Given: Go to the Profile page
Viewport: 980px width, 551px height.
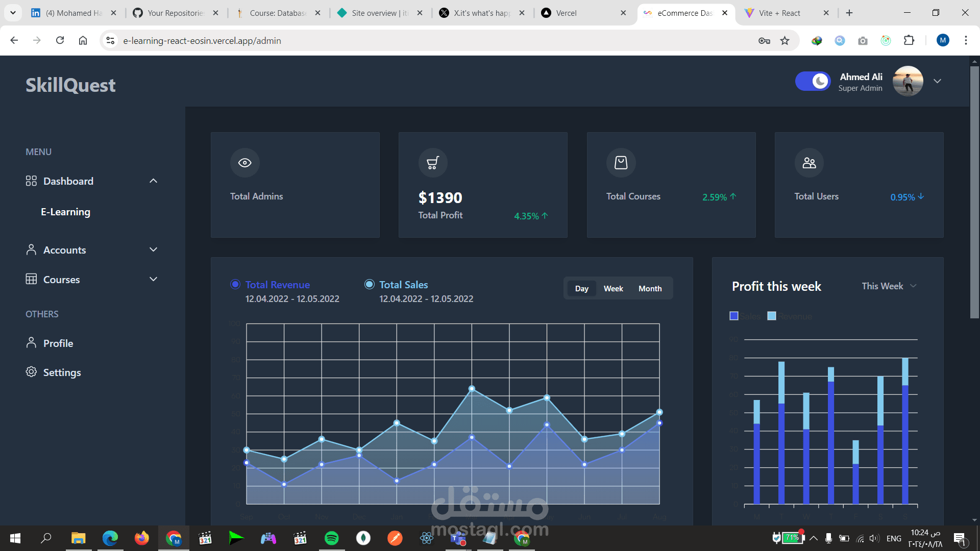Looking at the screenshot, I should pos(58,343).
